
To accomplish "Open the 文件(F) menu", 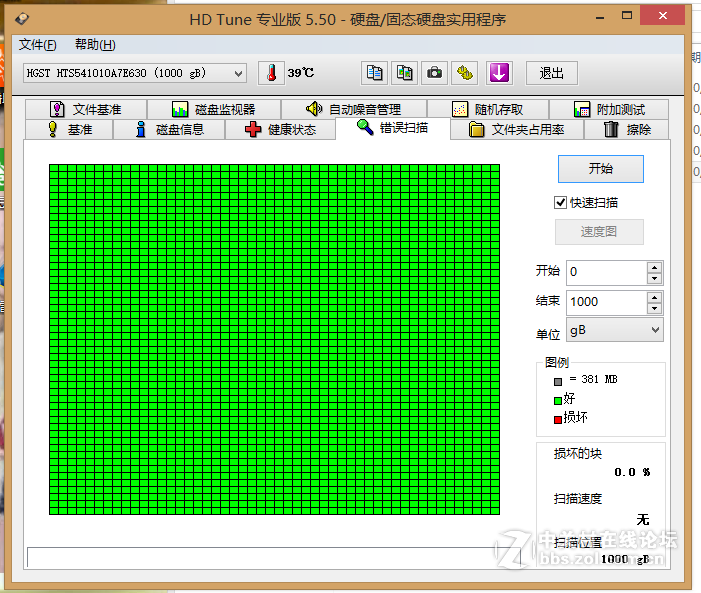I will coord(38,45).
